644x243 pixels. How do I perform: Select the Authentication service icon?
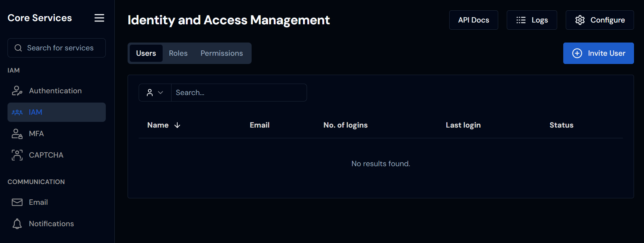17,90
